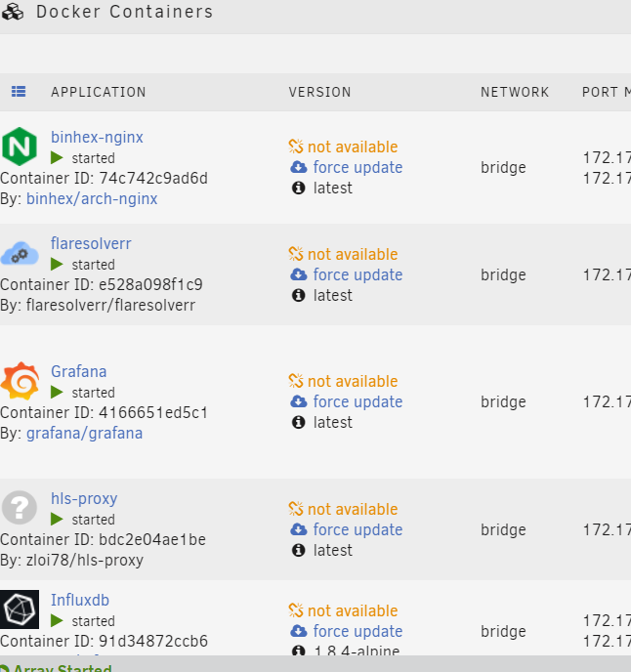Click Container ID 74c742c9ad6d text

click(104, 179)
